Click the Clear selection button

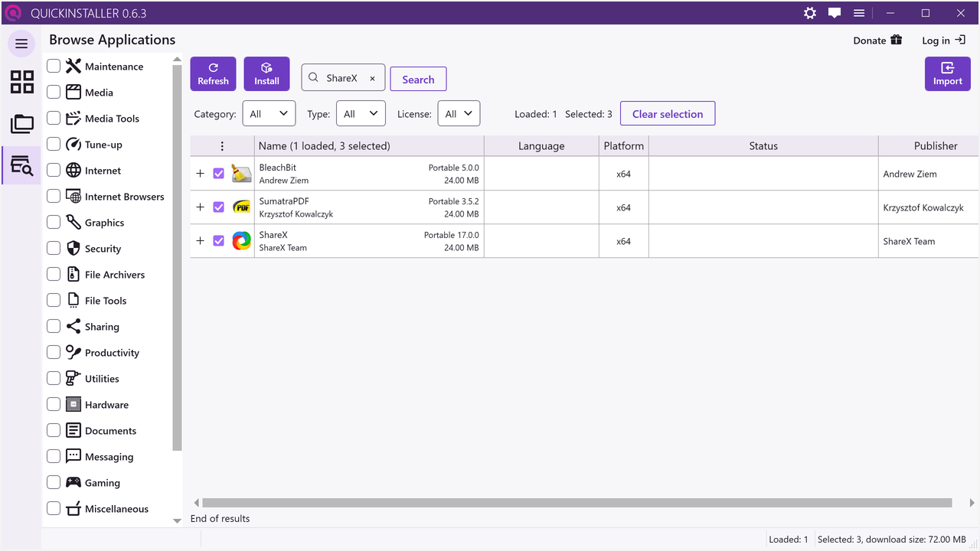coord(668,114)
